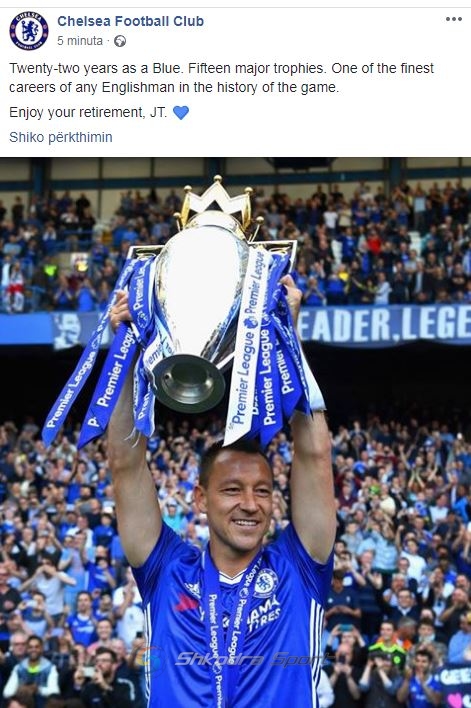Click the Chelsea badge on the blue jersey
Image resolution: width=471 pixels, height=708 pixels.
click(266, 583)
